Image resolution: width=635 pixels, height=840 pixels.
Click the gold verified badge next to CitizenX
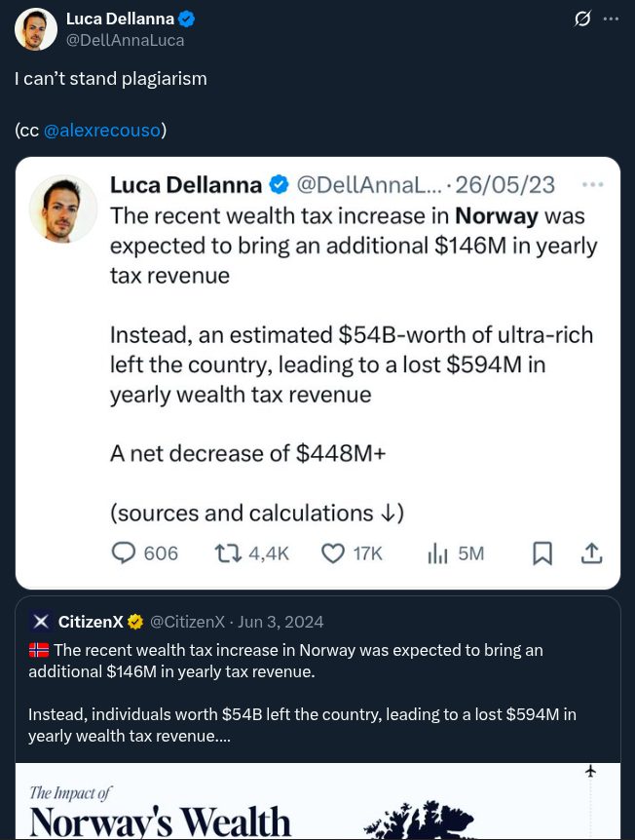coord(134,622)
